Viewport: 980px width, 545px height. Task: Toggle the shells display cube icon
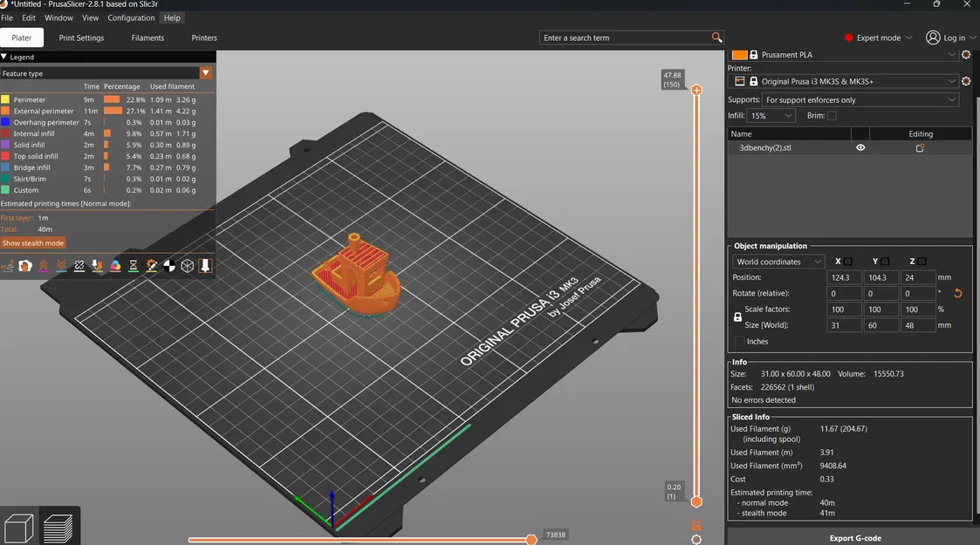(x=187, y=265)
